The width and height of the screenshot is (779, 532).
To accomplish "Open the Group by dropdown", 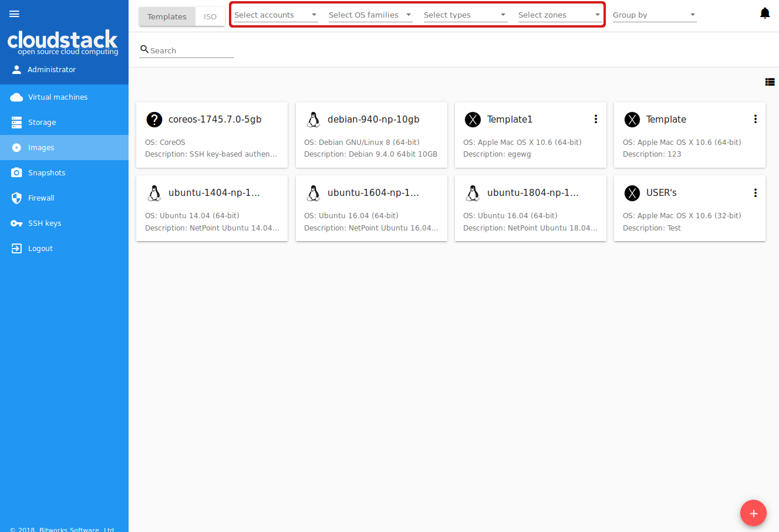I will click(655, 15).
